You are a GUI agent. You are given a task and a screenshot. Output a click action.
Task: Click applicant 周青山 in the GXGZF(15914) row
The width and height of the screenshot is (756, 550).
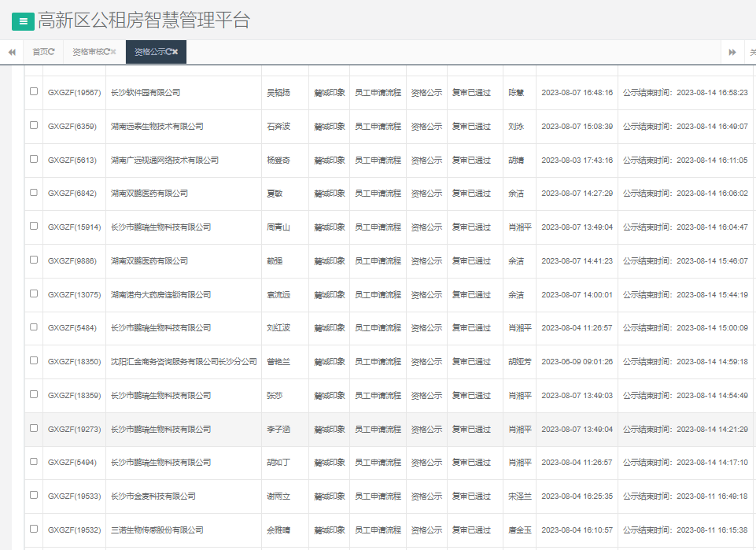(x=278, y=227)
